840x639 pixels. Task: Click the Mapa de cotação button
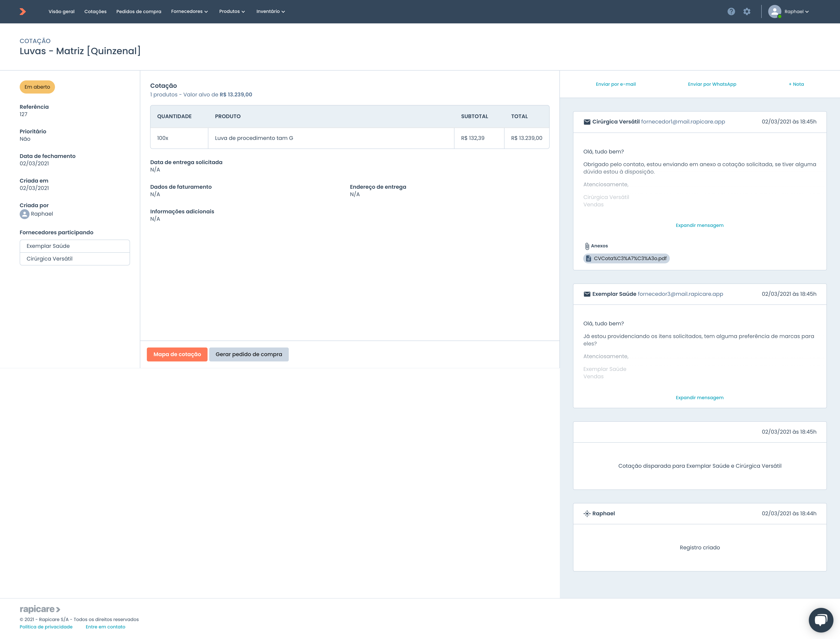point(177,354)
